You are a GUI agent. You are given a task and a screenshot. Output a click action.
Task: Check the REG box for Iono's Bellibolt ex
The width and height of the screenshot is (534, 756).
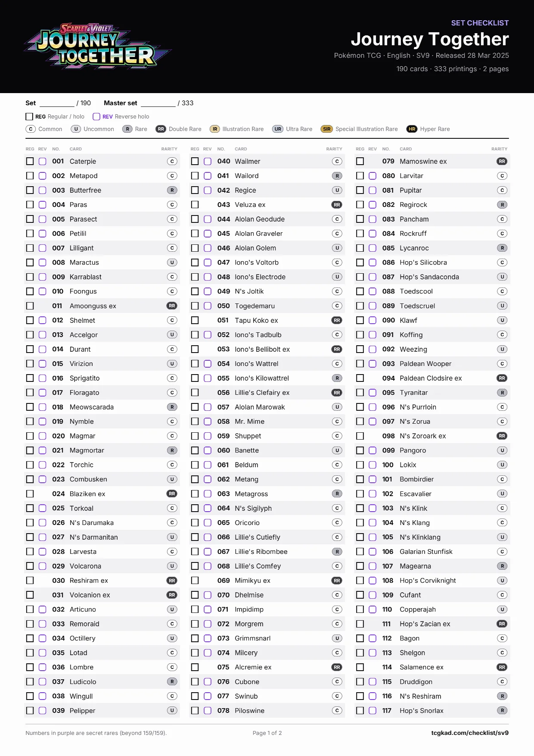point(195,349)
